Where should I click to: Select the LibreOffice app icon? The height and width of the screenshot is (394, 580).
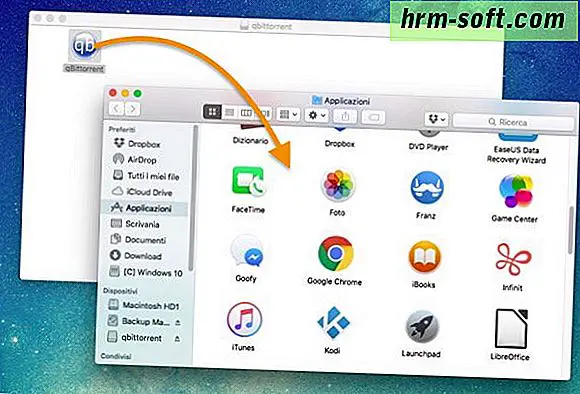[x=512, y=329]
